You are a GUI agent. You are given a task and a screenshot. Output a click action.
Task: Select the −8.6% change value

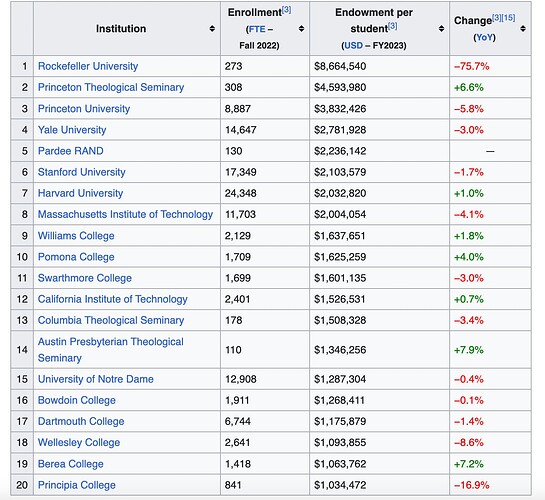pyautogui.click(x=469, y=442)
